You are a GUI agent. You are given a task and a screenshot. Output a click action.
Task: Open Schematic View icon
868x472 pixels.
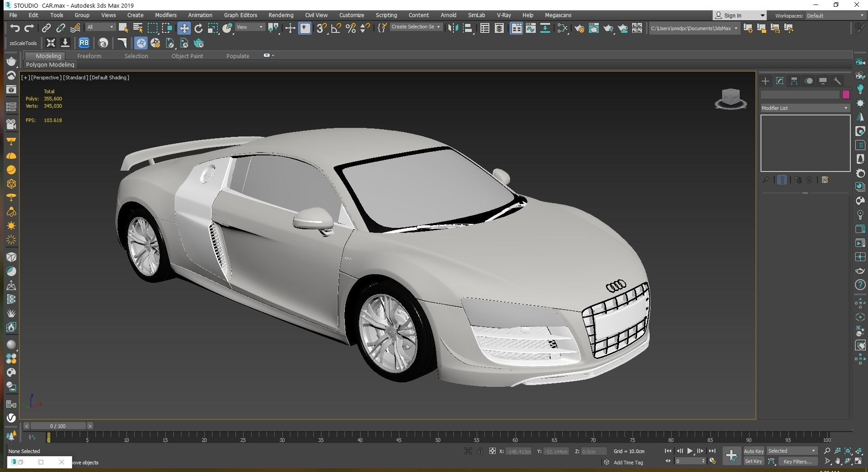(x=545, y=28)
